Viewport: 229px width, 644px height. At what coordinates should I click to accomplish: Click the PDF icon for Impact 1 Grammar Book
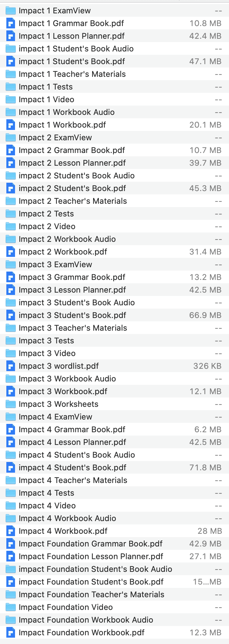click(11, 23)
